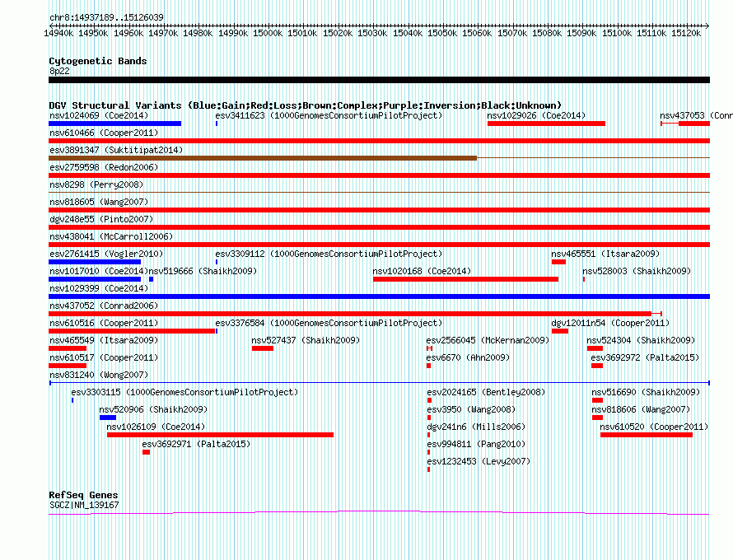
Task: Select nsv520906 (Shaikh2009) label
Action: [x=153, y=409]
